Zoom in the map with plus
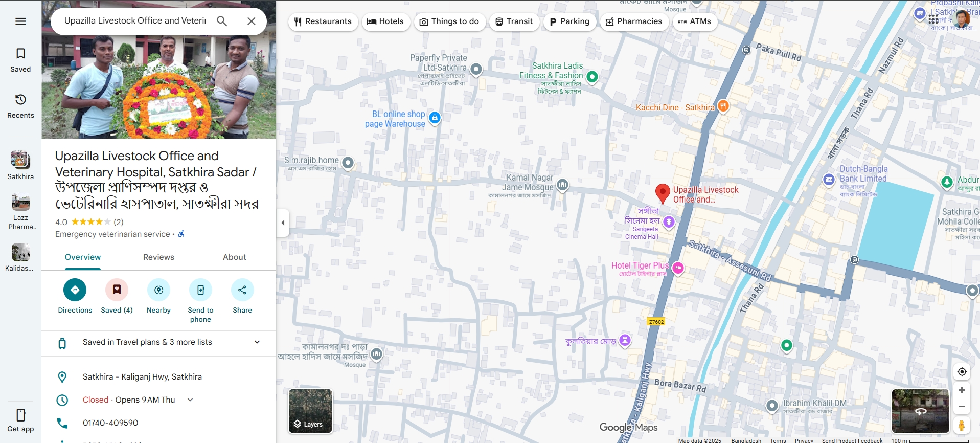Screen dimensions: 980x443 [x=962, y=390]
